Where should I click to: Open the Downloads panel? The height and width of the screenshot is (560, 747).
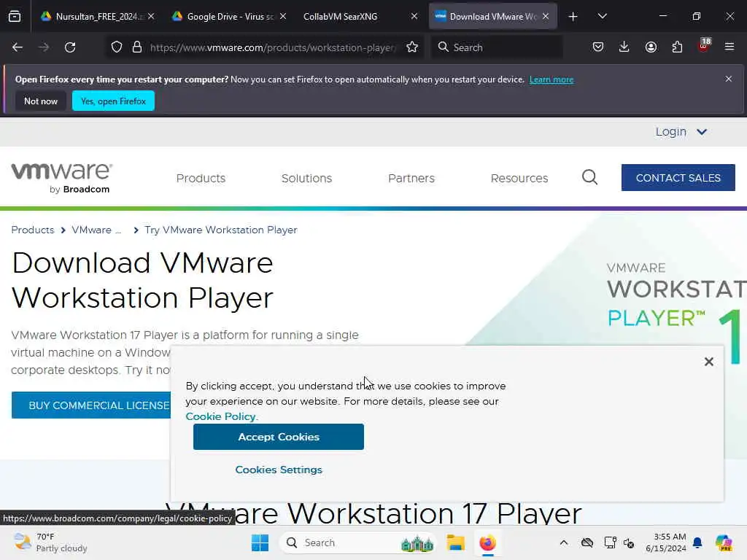624,47
